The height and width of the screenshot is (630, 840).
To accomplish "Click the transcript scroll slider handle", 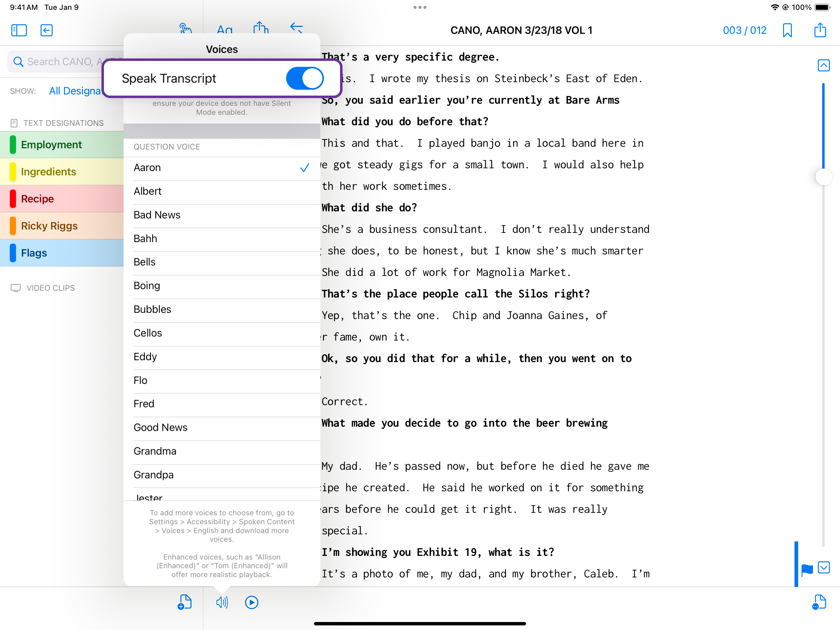I will tap(823, 177).
